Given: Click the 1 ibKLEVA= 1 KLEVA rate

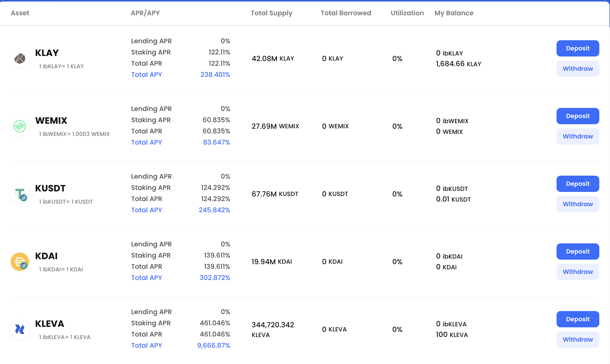Looking at the screenshot, I should pos(65,337).
